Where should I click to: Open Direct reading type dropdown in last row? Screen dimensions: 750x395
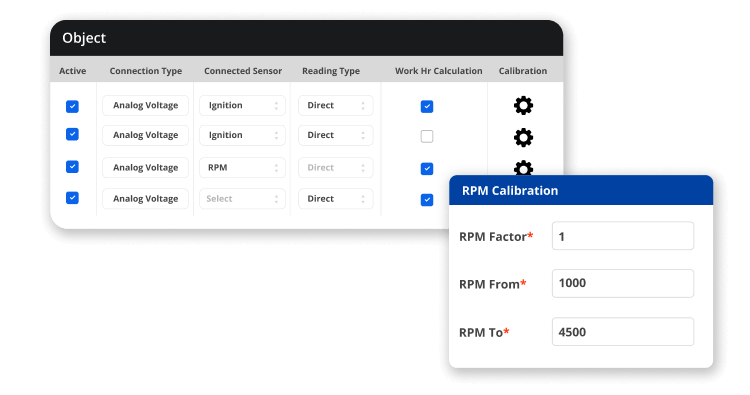(336, 198)
